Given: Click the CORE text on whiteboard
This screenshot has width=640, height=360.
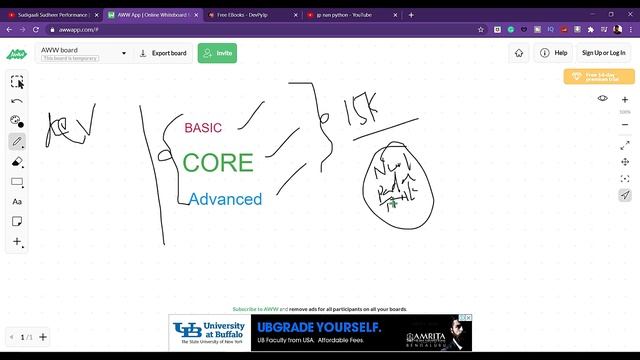Looking at the screenshot, I should 218,162.
